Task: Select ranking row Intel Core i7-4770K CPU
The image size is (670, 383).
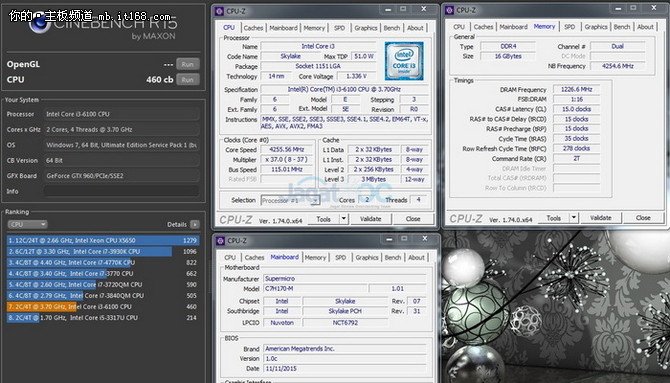Action: pos(103,262)
